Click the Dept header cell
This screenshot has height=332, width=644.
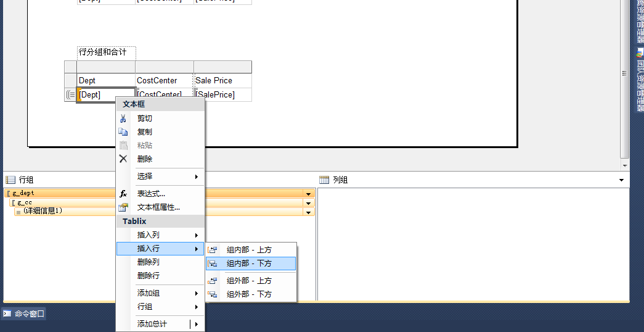[x=106, y=81]
